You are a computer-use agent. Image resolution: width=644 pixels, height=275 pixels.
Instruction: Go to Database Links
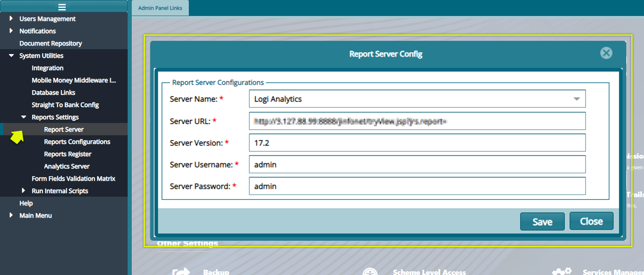(x=53, y=93)
